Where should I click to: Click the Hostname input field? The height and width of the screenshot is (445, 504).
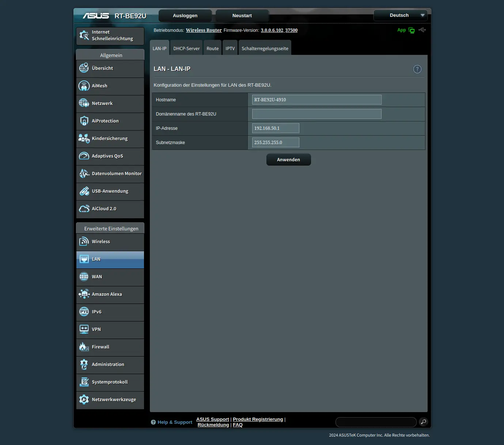click(x=317, y=100)
